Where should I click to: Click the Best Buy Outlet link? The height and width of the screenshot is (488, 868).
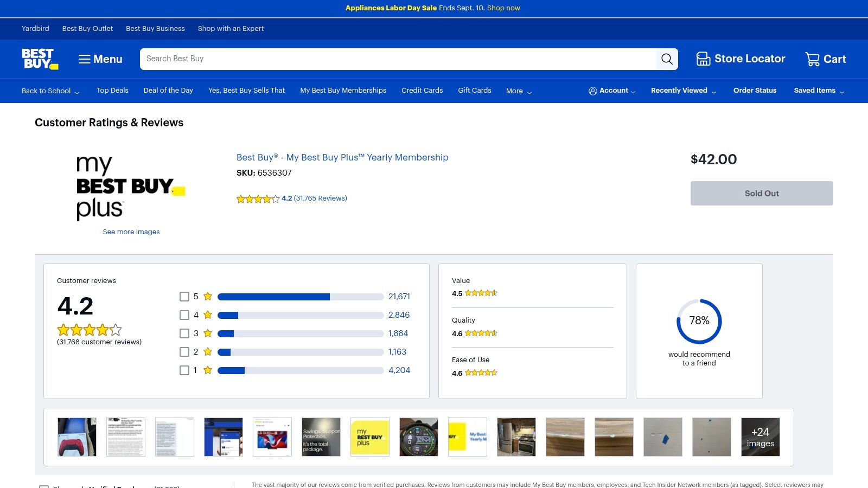pyautogui.click(x=87, y=29)
